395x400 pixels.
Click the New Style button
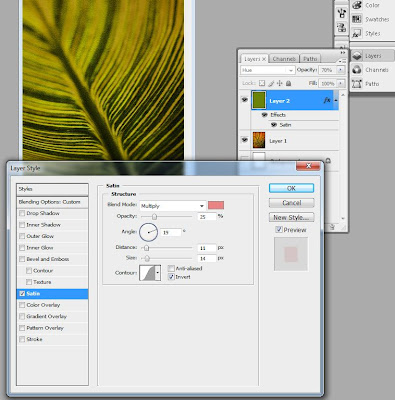pyautogui.click(x=291, y=217)
